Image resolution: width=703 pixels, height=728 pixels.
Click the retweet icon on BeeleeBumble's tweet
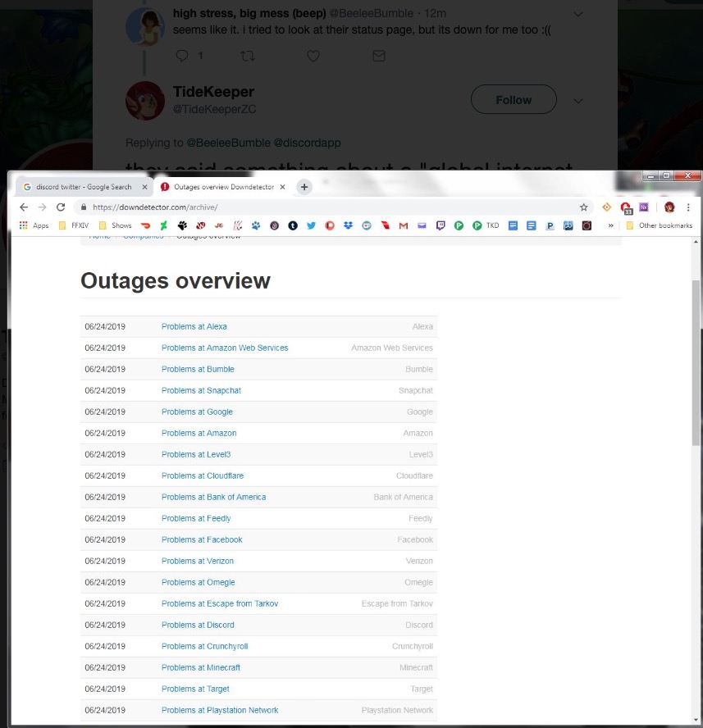(248, 57)
